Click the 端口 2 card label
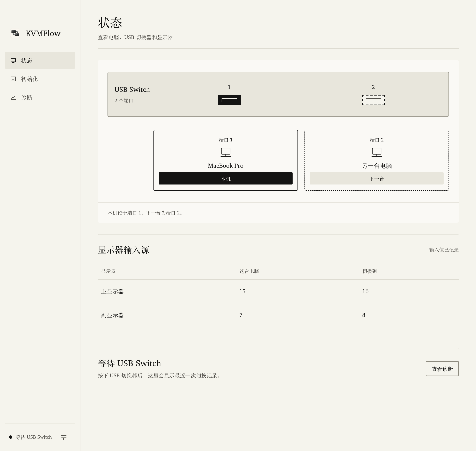Screen dimensions: 476x451 pos(377,140)
